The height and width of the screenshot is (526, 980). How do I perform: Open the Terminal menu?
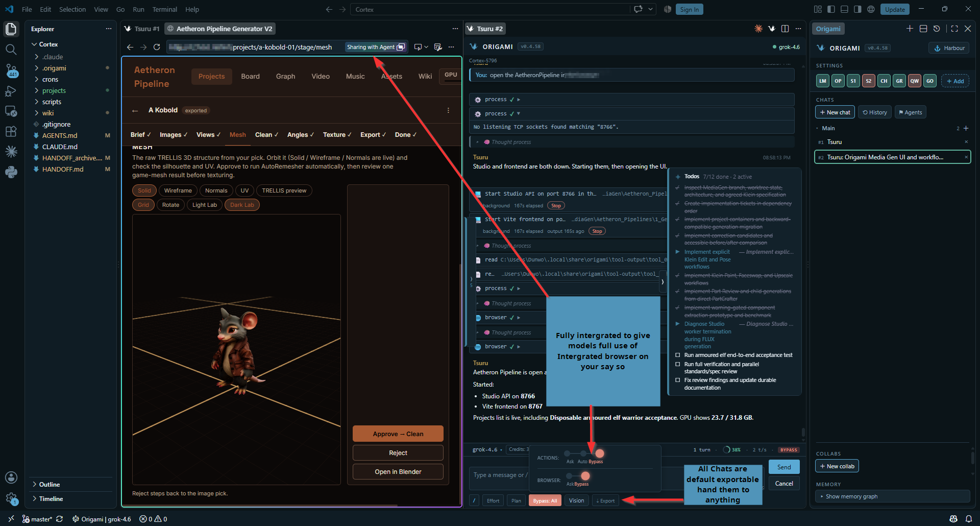[x=164, y=9]
